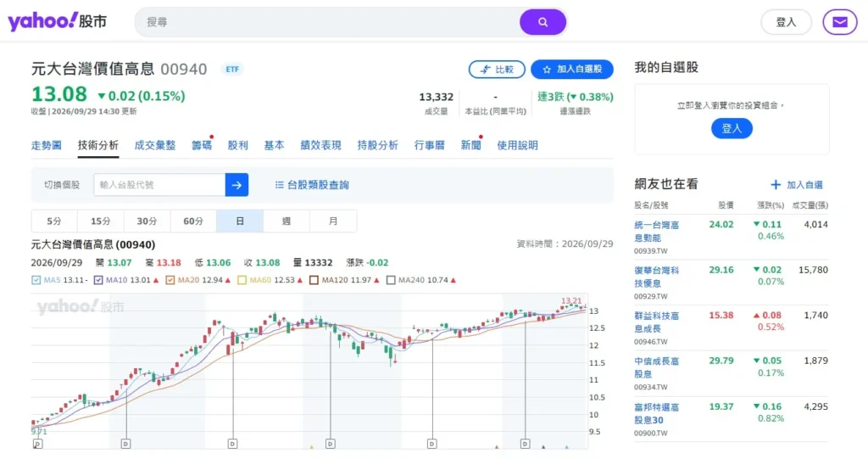Open the 股利 tab
This screenshot has height=459, width=868.
point(237,145)
